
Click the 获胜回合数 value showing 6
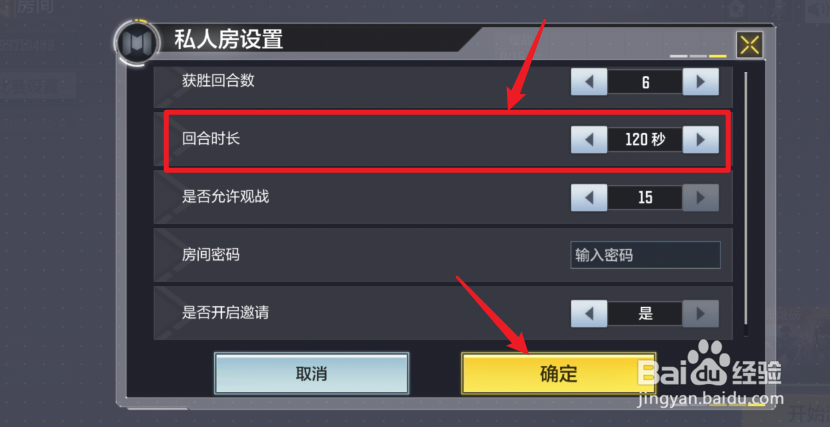coord(645,83)
